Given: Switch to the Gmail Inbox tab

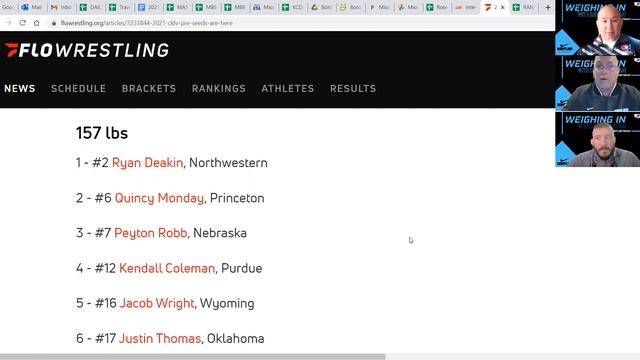Looking at the screenshot, I should [x=61, y=7].
